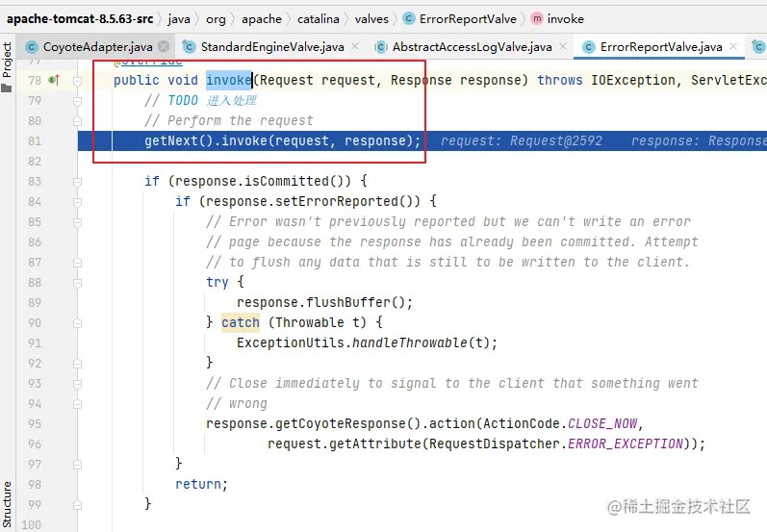The width and height of the screenshot is (767, 532).
Task: Click the StandardEngineValve.java class icon
Action: pos(189,47)
